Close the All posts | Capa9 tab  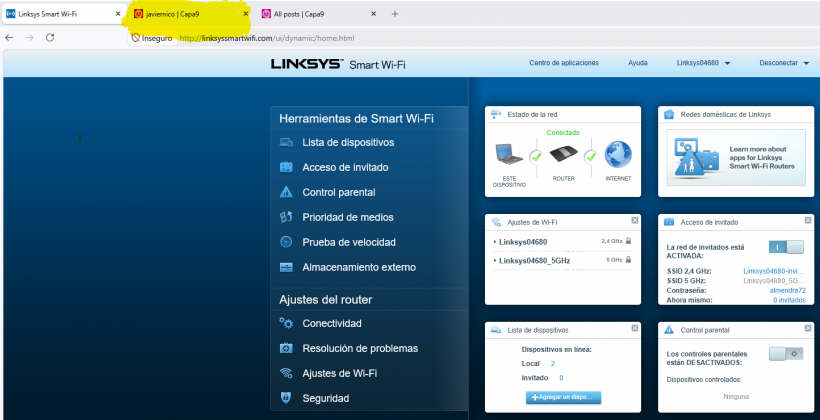pos(373,14)
